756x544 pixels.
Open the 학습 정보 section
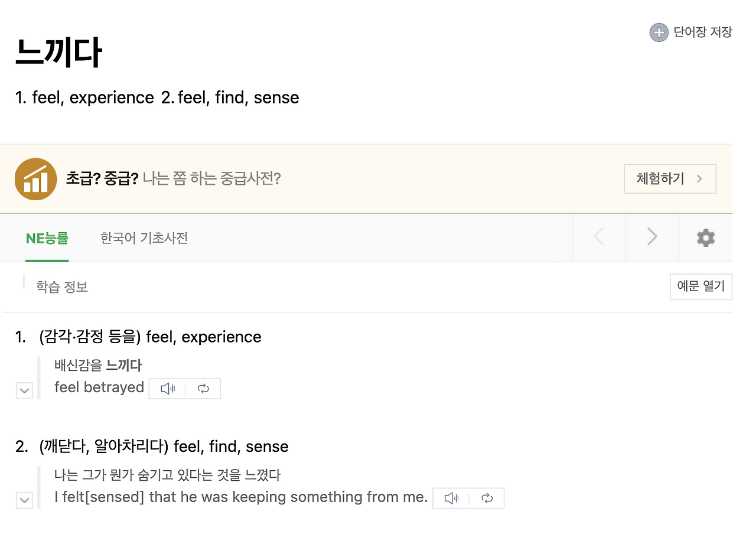point(62,287)
